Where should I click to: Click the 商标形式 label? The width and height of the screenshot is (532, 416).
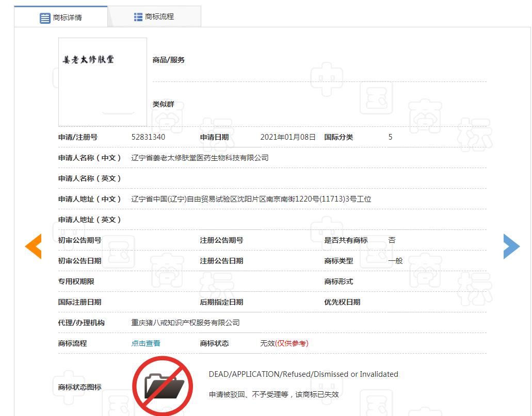pyautogui.click(x=338, y=281)
